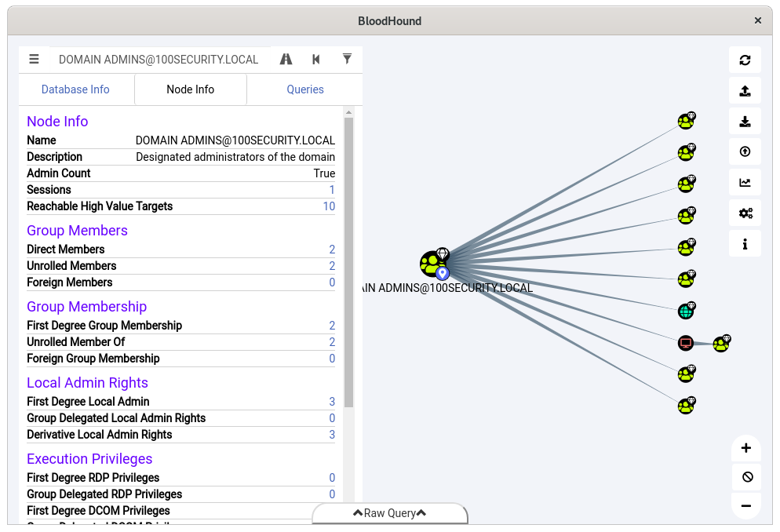
Task: Click the Admin Count True value
Action: pyautogui.click(x=324, y=173)
